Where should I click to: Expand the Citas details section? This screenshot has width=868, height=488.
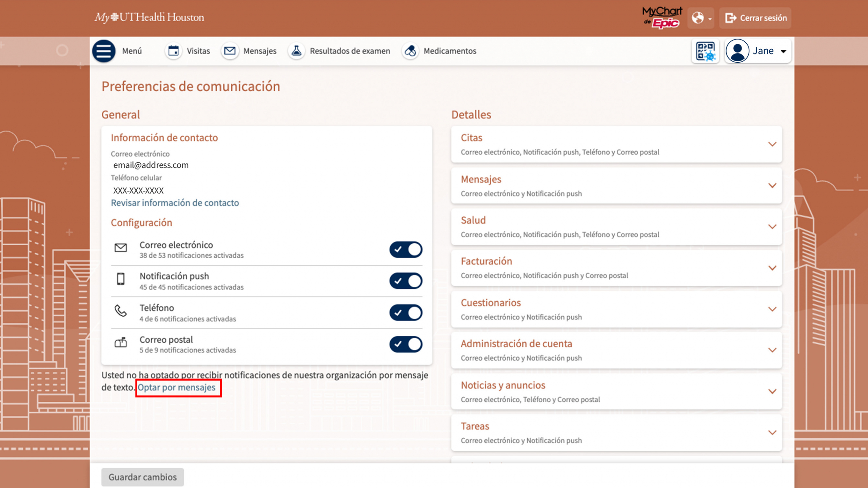coord(772,144)
